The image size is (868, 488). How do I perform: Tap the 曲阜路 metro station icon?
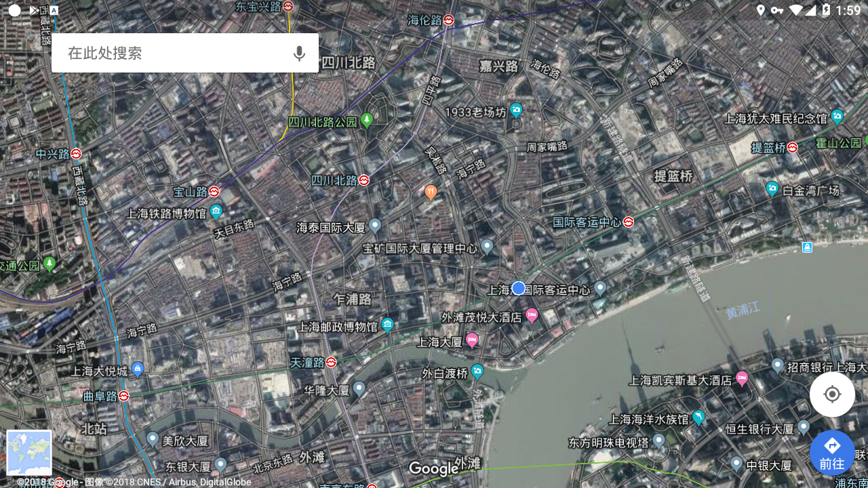[x=122, y=396]
